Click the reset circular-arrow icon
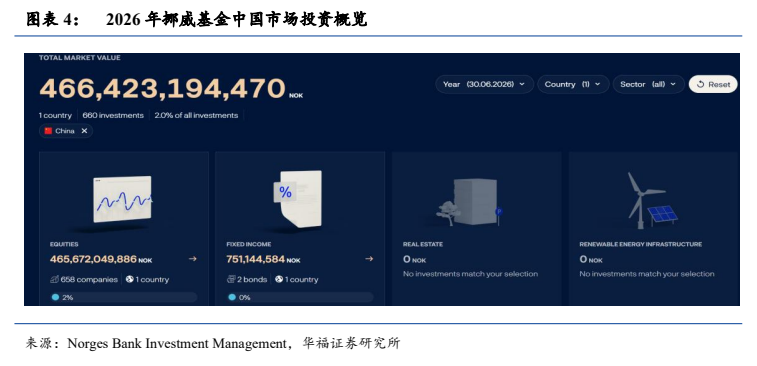Viewport: 757px width, 366px height. tap(701, 84)
